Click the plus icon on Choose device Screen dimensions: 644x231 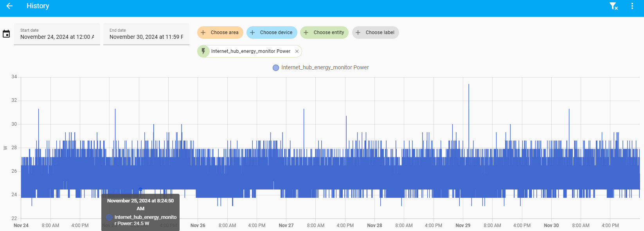252,32
